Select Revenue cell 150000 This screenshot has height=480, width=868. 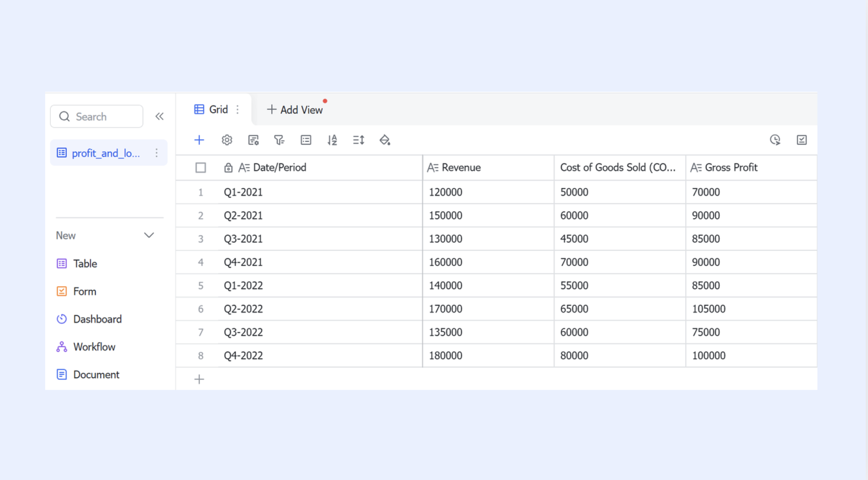[488, 216]
